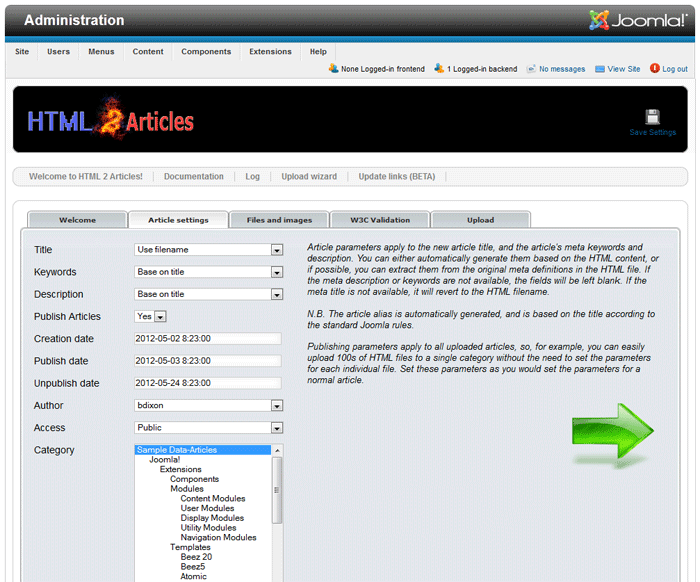Select the User Modules category
700x582 pixels.
pyautogui.click(x=207, y=508)
